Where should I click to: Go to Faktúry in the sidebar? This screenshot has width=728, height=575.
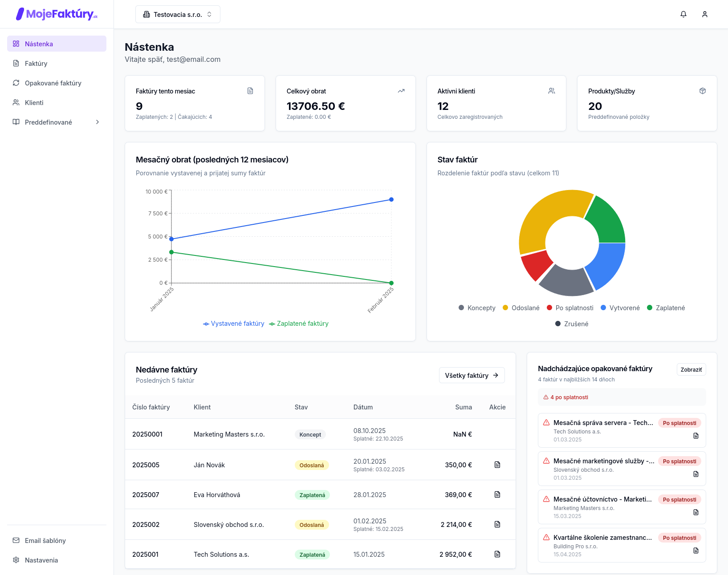(x=36, y=64)
